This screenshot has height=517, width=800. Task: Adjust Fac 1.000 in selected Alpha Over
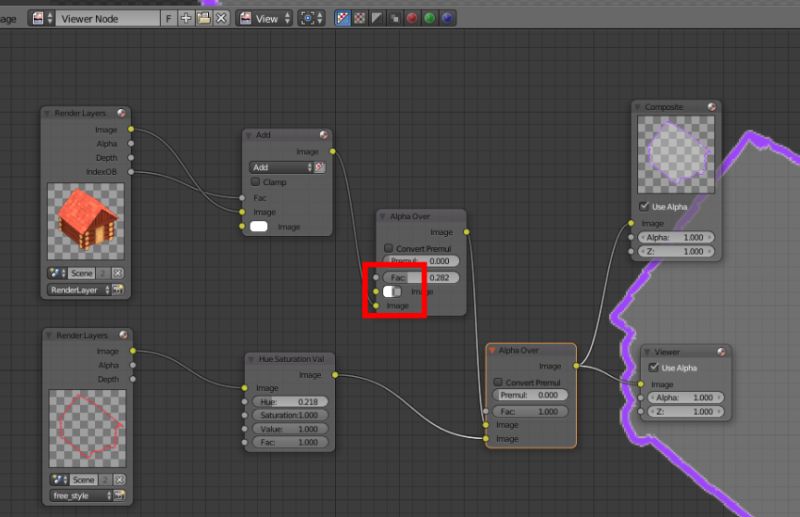[530, 411]
